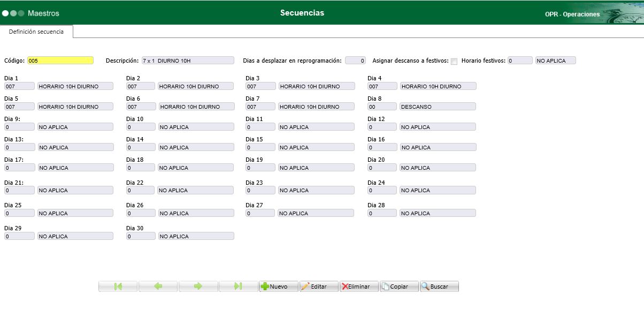
Task: Click Dia 21 NO APLICA field
Action: [x=75, y=190]
